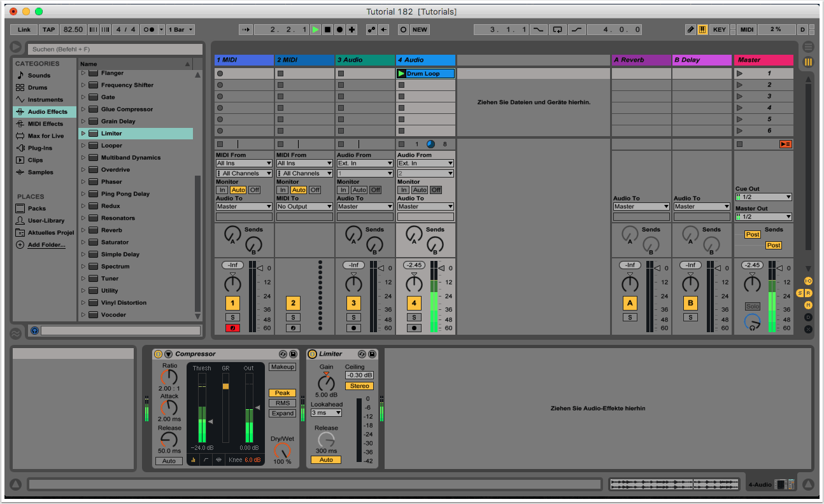Deactivate track 3 with its activator button
Screen dimensions: 824x504
point(353,303)
